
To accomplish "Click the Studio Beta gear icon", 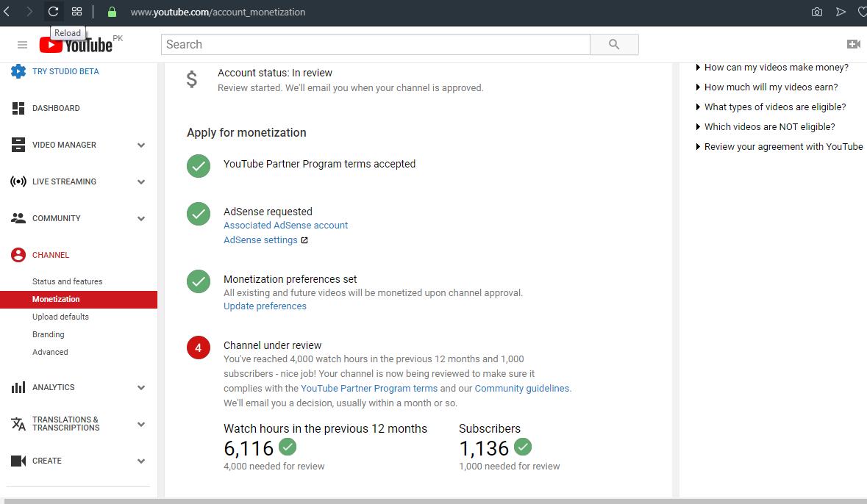I will point(18,71).
